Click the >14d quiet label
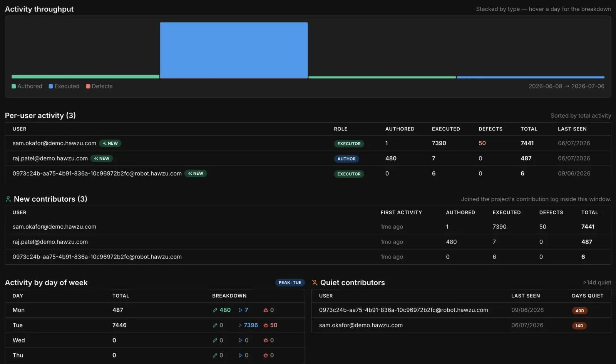 coord(597,283)
